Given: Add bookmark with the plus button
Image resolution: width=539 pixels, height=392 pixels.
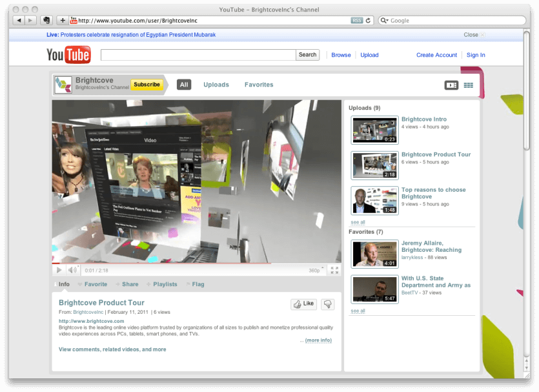Looking at the screenshot, I should click(63, 20).
